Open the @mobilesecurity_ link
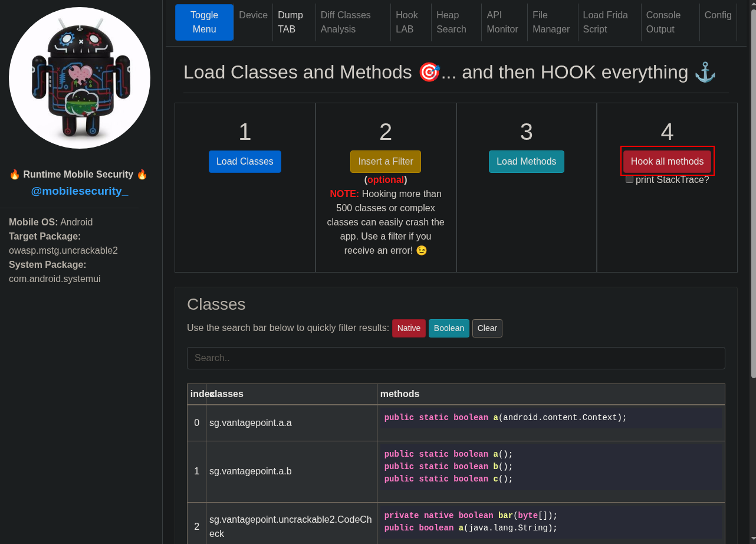The image size is (756, 544). [80, 191]
